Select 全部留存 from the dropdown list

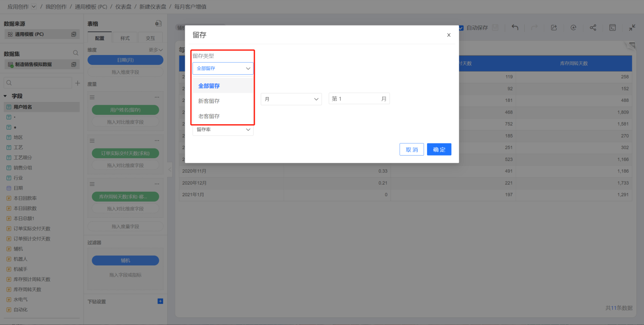coord(223,86)
